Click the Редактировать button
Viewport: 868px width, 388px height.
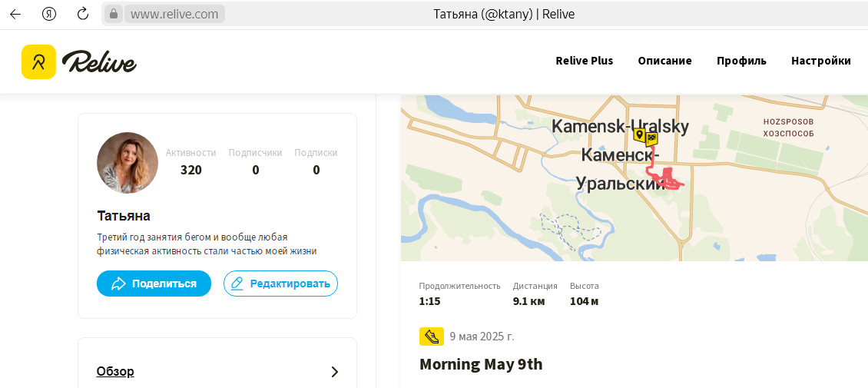[x=280, y=284]
